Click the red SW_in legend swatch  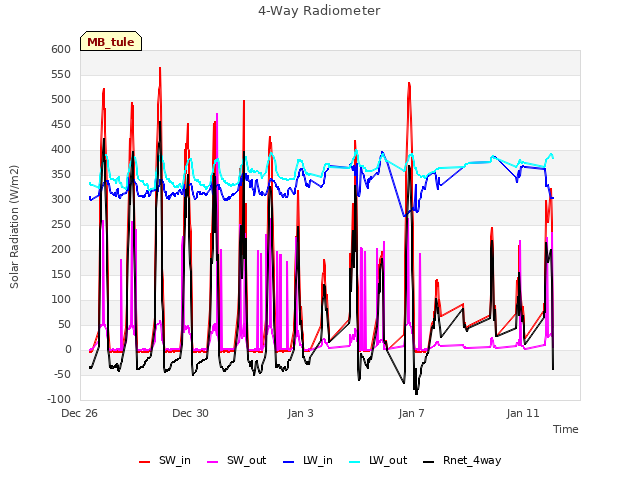click(144, 462)
